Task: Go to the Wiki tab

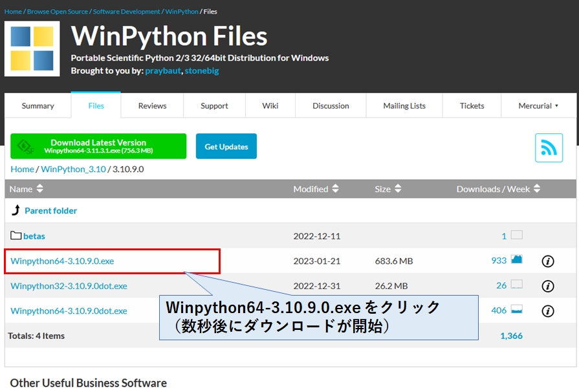Action: pos(270,106)
